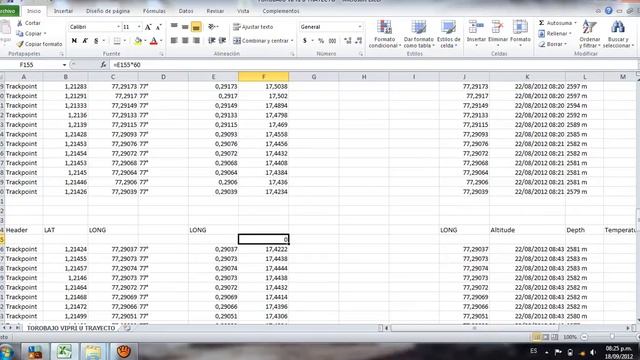
Task: Toggle center text horizontally
Action: 185,41
